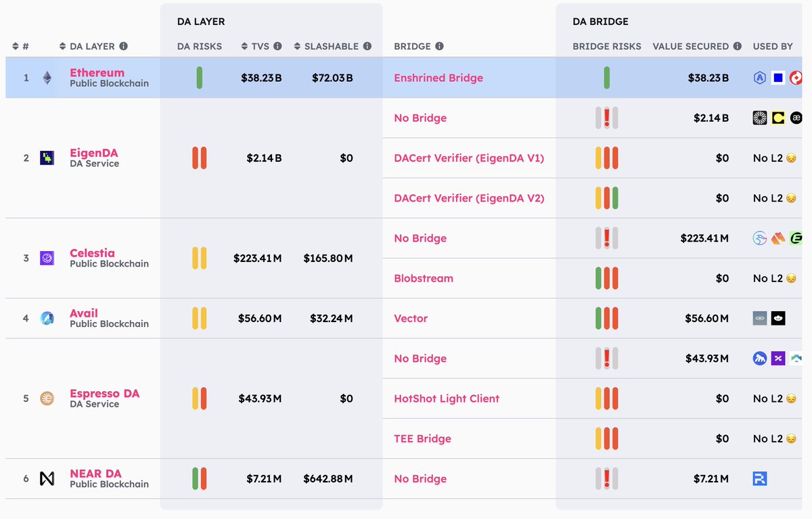Open the Blobstream bridge link

[x=424, y=278]
